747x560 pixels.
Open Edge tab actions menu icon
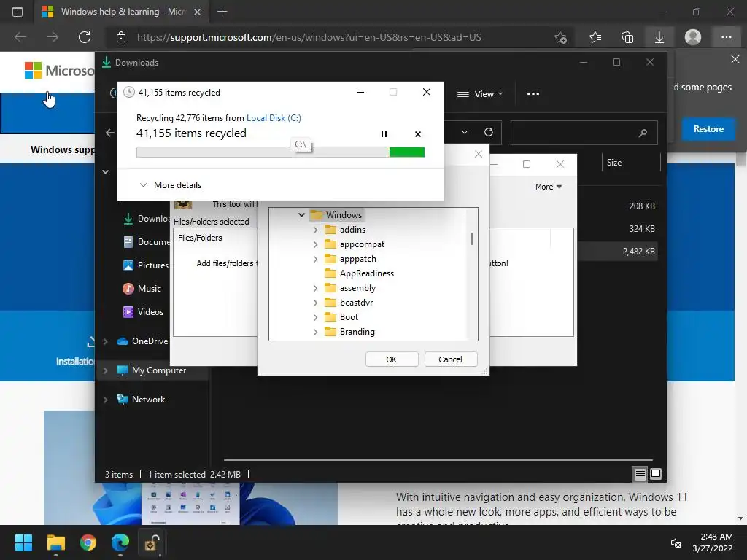pos(18,12)
